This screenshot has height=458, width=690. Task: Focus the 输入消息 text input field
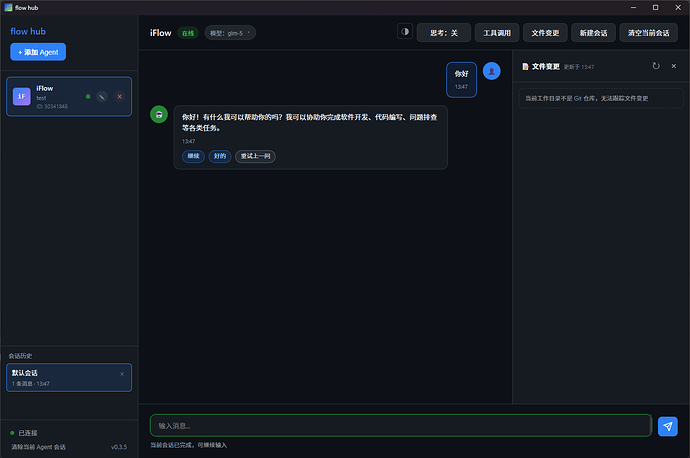(400, 426)
